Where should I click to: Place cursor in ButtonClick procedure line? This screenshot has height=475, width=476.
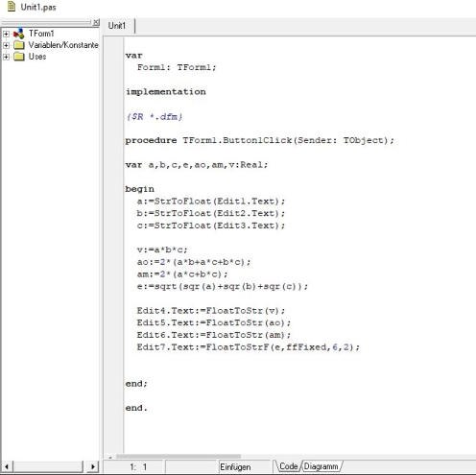259,140
